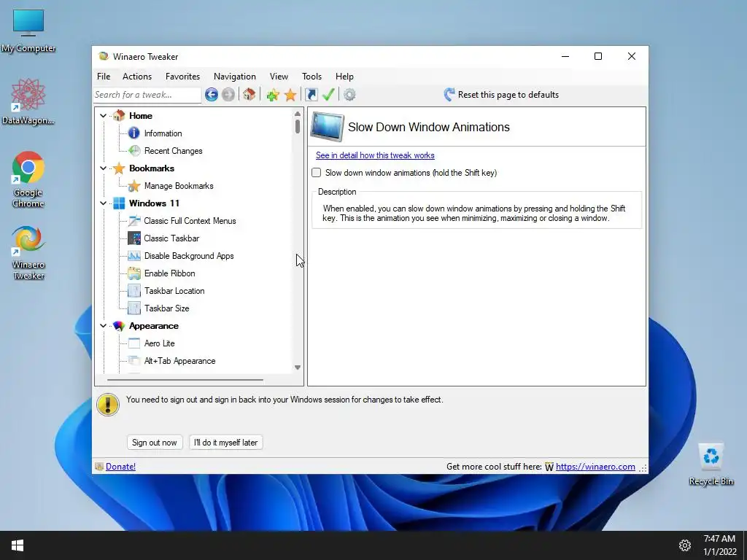Click the Taskbar Location icon
The image size is (747, 560).
click(134, 291)
